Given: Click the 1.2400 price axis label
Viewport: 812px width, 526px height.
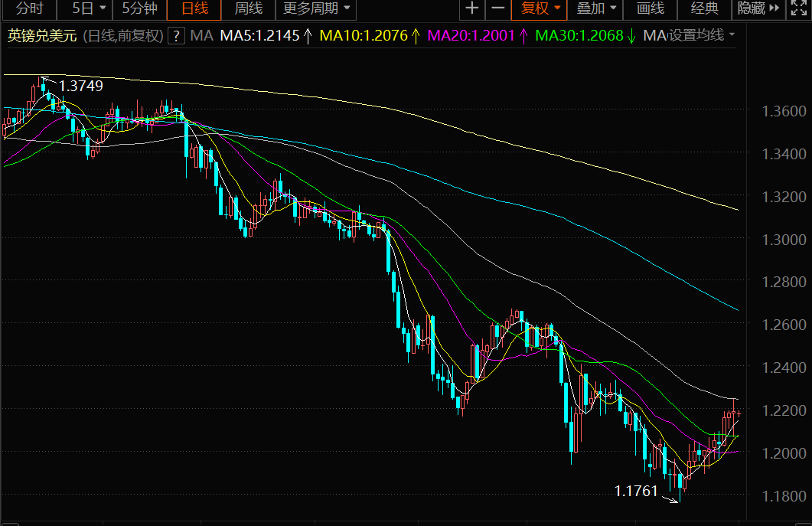Looking at the screenshot, I should [x=784, y=368].
